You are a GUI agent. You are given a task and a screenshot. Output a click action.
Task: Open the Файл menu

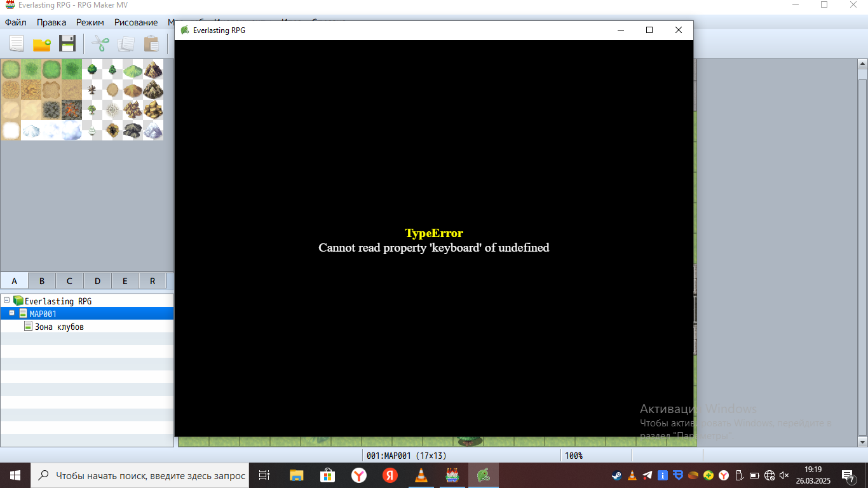pyautogui.click(x=15, y=22)
